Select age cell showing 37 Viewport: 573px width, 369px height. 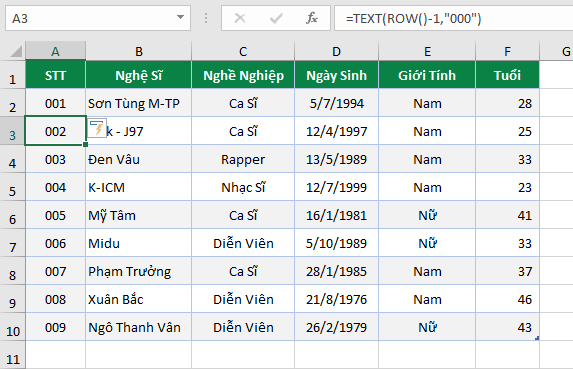(507, 271)
